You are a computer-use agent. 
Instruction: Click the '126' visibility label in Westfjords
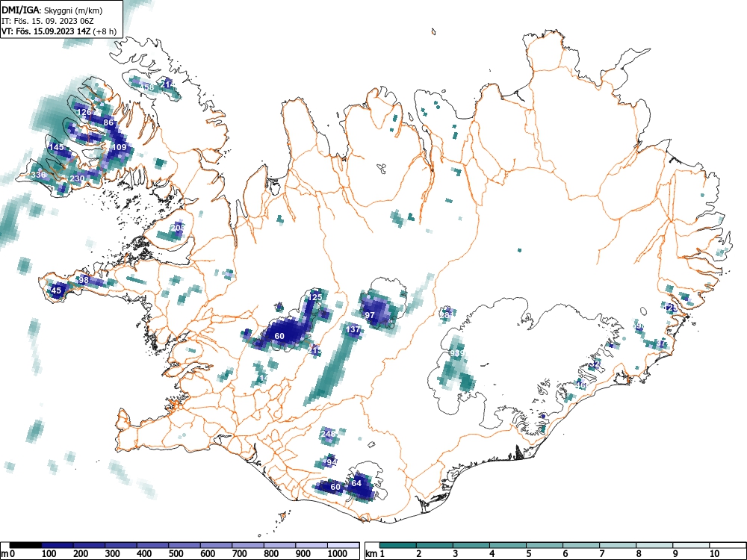pos(84,113)
